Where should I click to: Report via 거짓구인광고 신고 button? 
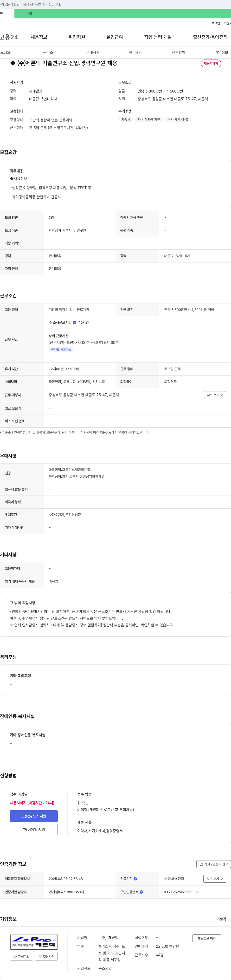coord(213,864)
